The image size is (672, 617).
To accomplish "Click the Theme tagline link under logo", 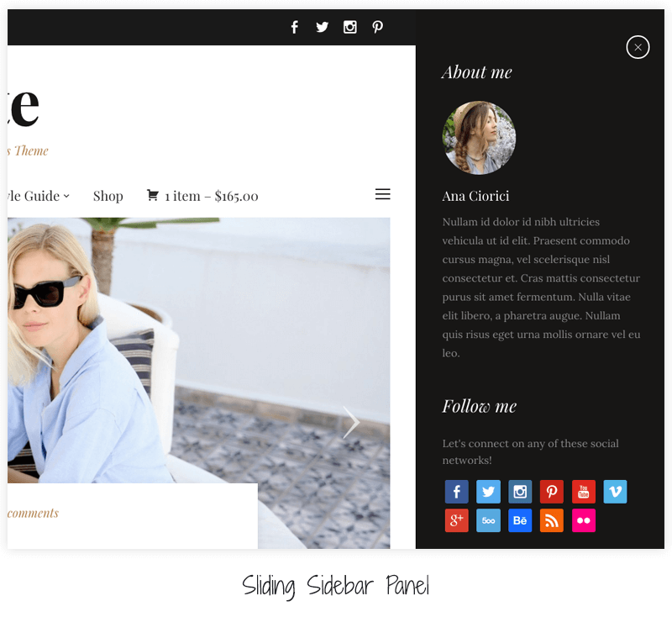I will 28,151.
